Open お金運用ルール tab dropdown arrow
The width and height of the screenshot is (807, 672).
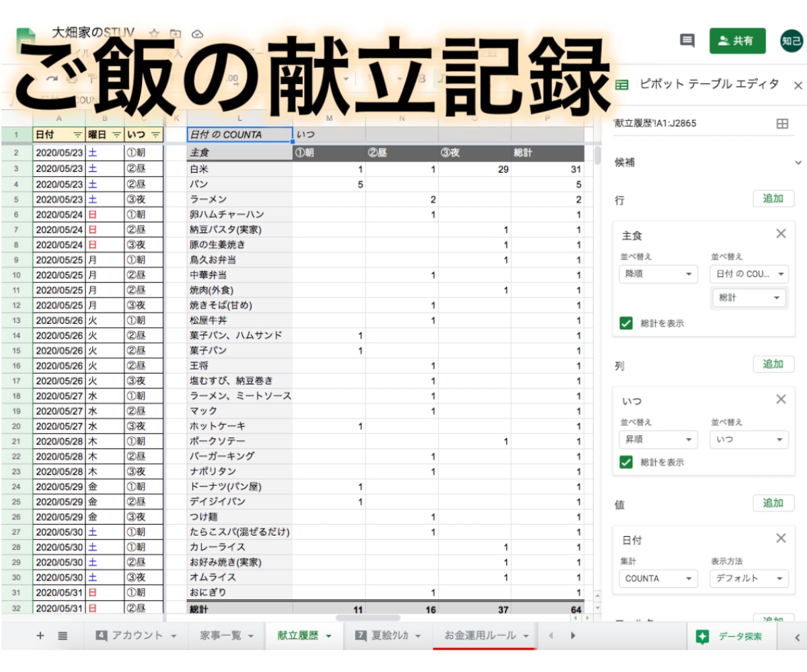coord(525,636)
